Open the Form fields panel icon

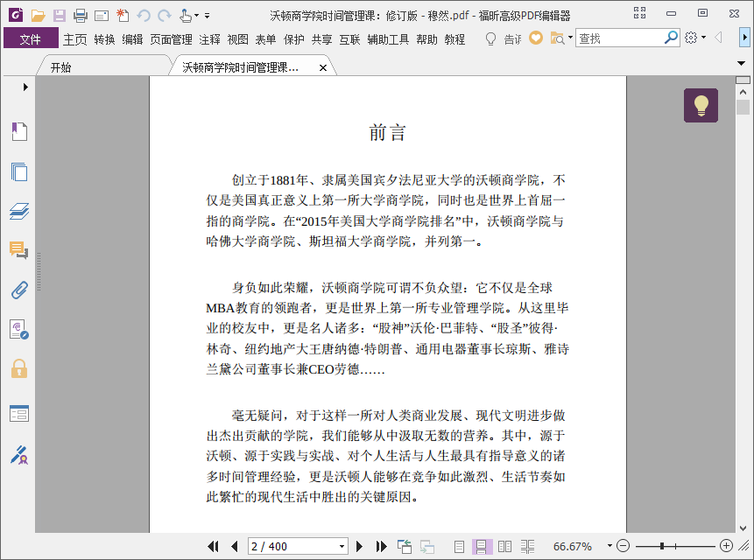(x=19, y=414)
